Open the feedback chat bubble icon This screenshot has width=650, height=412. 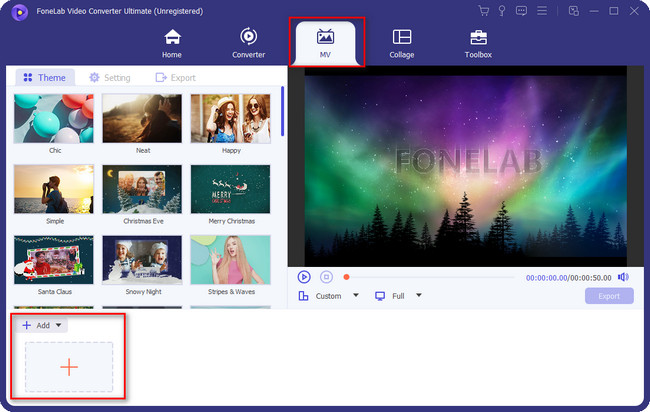[521, 11]
